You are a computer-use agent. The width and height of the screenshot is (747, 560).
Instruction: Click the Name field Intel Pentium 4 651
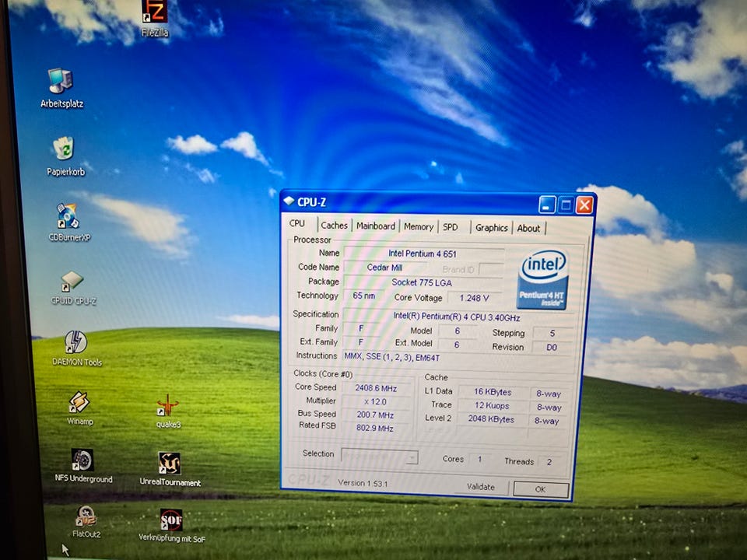click(x=423, y=254)
